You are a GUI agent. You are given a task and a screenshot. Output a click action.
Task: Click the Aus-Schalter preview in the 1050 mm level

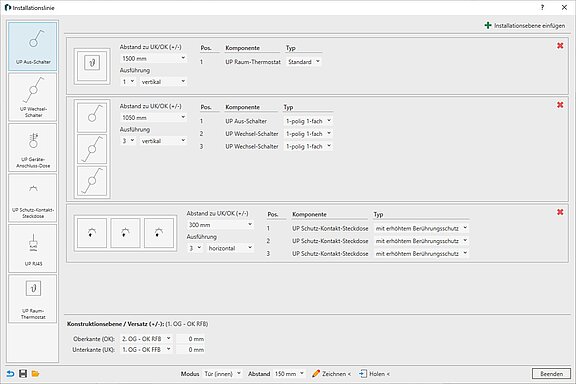(x=92, y=117)
